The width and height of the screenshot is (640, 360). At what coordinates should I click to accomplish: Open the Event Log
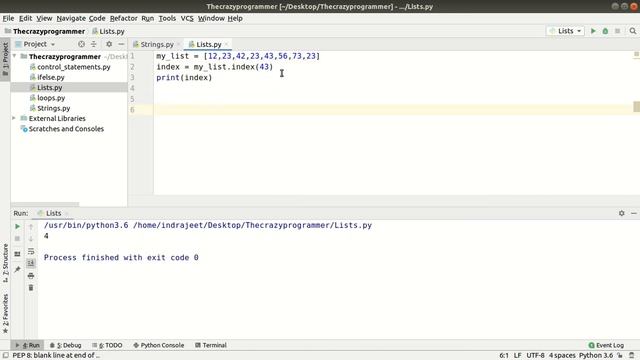(606, 345)
